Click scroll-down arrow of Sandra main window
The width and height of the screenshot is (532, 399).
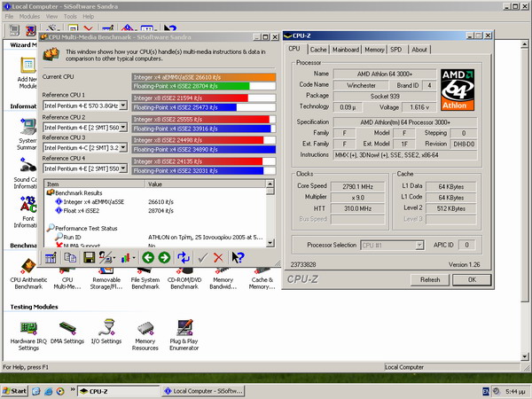point(525,356)
